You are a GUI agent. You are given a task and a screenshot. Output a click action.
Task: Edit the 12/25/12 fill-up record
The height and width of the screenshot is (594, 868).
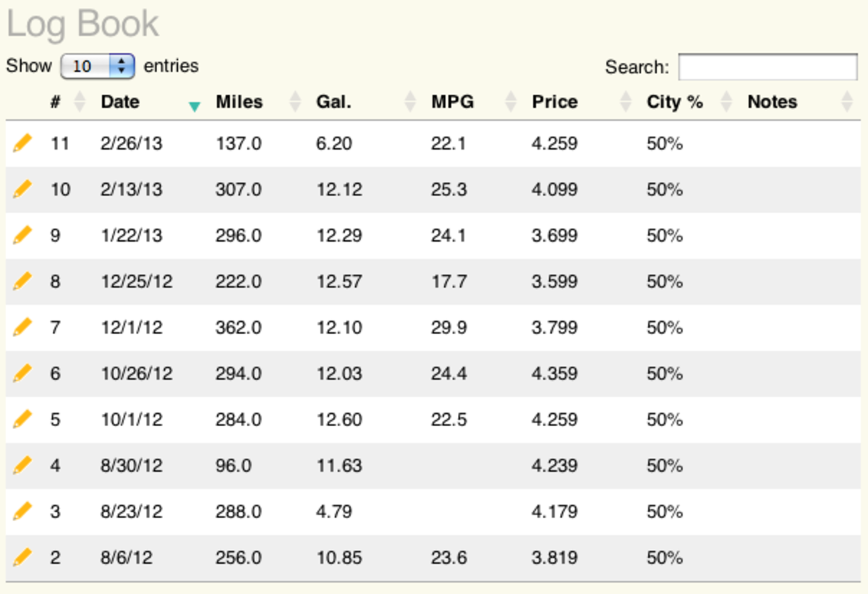click(x=22, y=281)
